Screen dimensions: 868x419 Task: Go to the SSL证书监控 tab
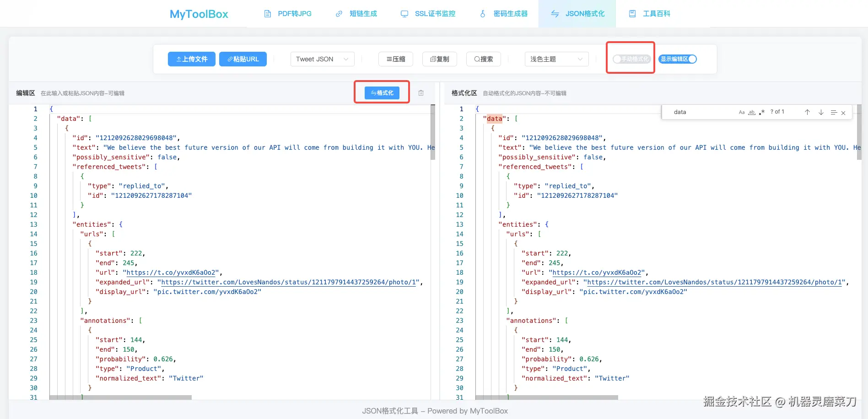pyautogui.click(x=428, y=14)
